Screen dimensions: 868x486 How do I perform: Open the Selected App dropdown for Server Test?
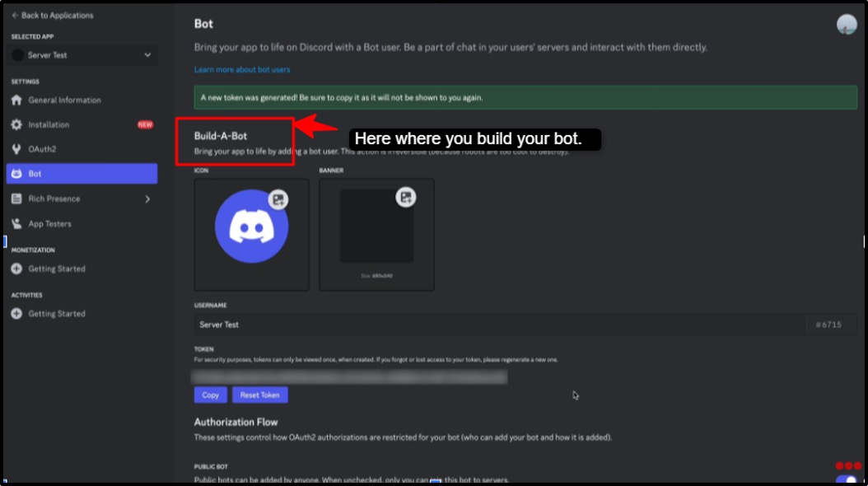click(81, 55)
